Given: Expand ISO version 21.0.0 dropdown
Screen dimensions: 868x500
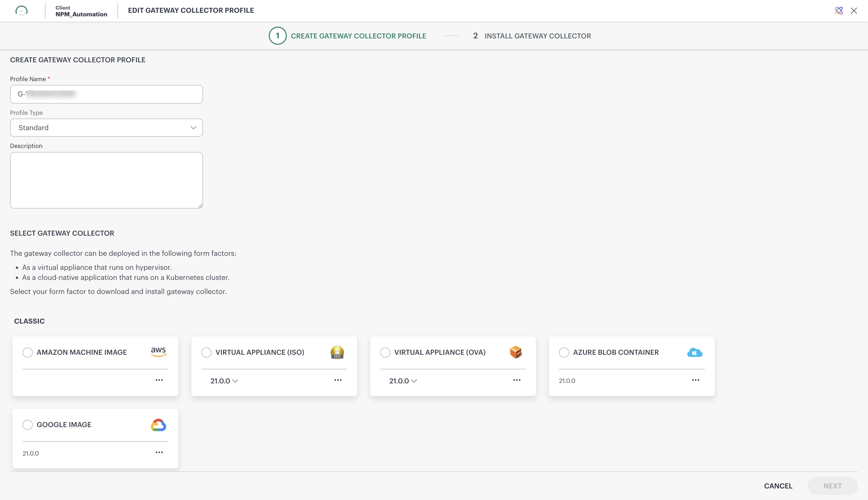Looking at the screenshot, I should pos(224,381).
